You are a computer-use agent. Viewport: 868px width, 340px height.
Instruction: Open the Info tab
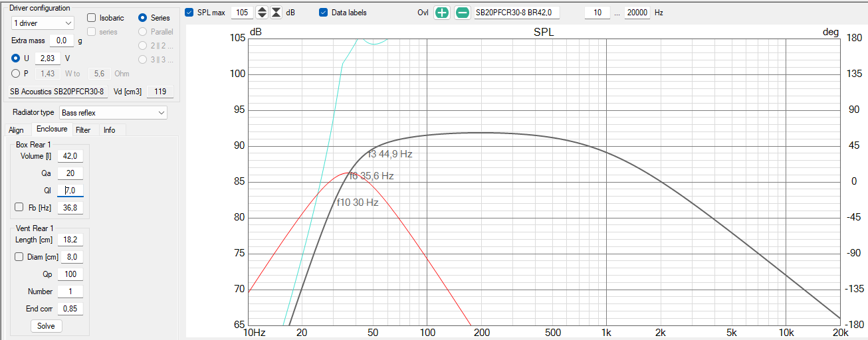110,130
